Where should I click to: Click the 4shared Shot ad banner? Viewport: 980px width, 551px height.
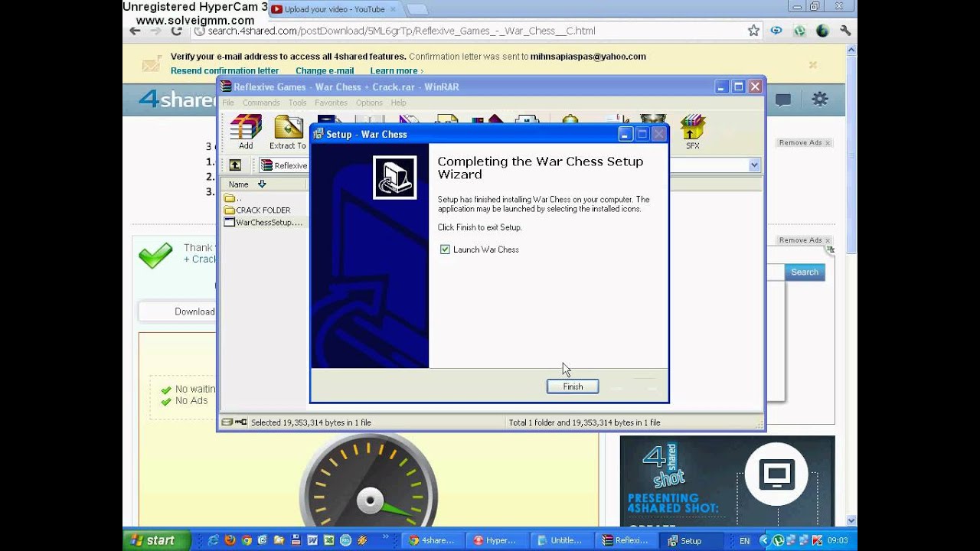(x=727, y=481)
